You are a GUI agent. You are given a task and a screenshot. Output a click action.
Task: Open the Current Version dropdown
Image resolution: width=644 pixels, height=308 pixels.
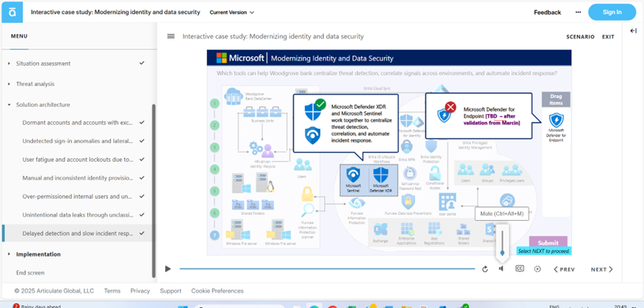point(232,12)
